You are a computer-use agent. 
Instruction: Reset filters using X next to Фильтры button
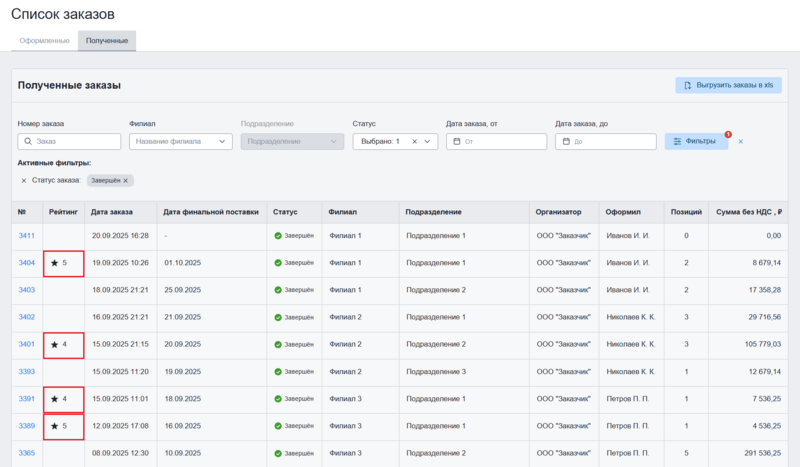[x=741, y=142]
